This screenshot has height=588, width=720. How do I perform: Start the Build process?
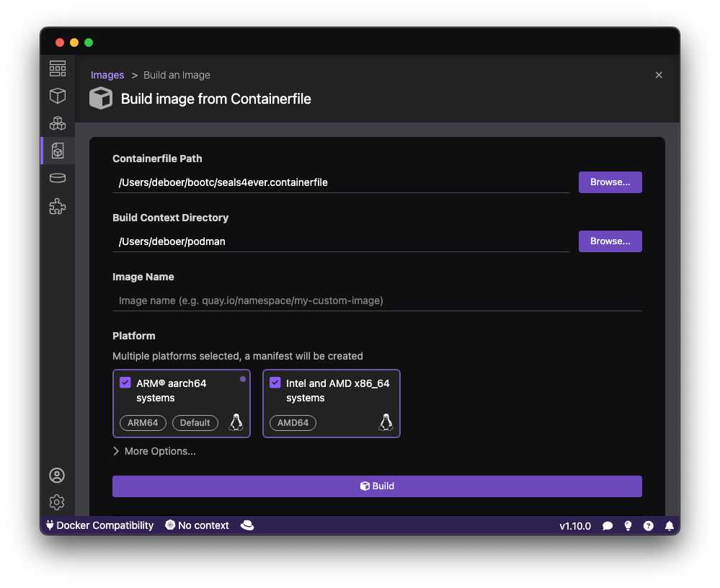coord(377,486)
